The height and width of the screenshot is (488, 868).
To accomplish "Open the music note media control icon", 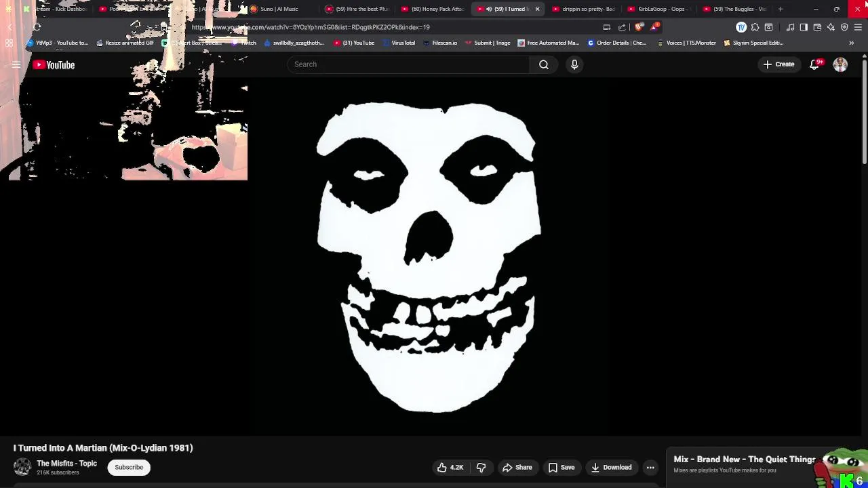I will [790, 27].
